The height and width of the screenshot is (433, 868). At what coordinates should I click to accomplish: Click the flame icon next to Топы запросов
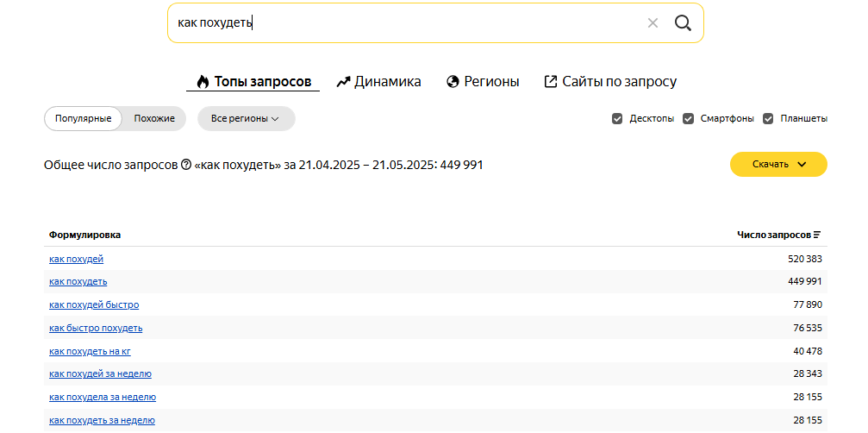tap(203, 82)
